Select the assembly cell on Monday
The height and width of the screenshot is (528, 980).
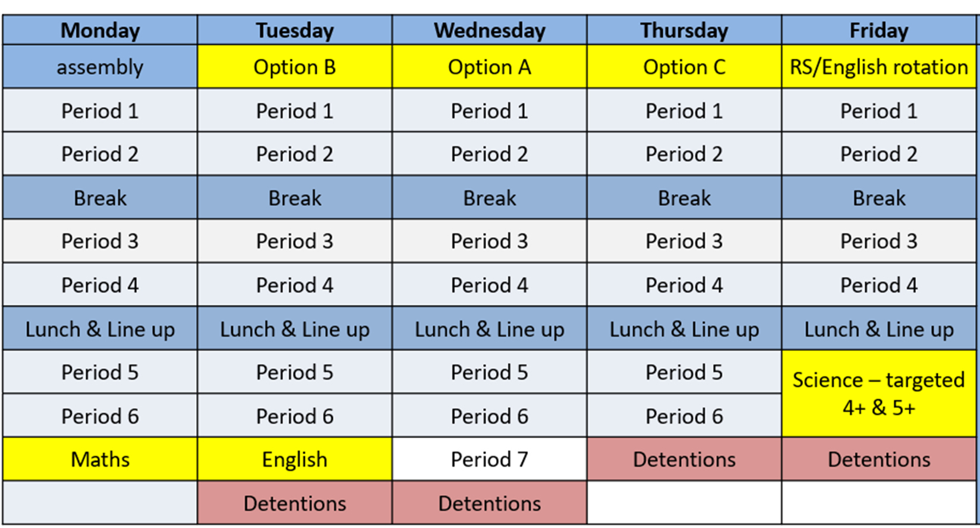tap(100, 67)
